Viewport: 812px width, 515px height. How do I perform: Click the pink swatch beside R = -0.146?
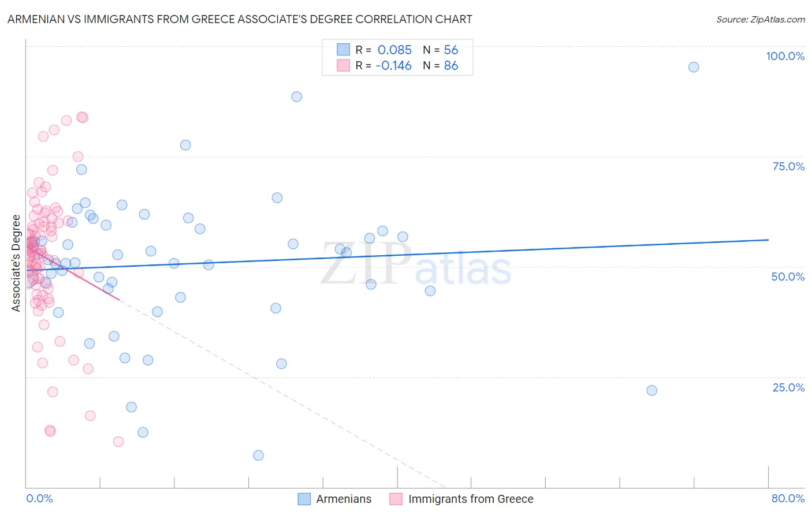click(x=343, y=65)
